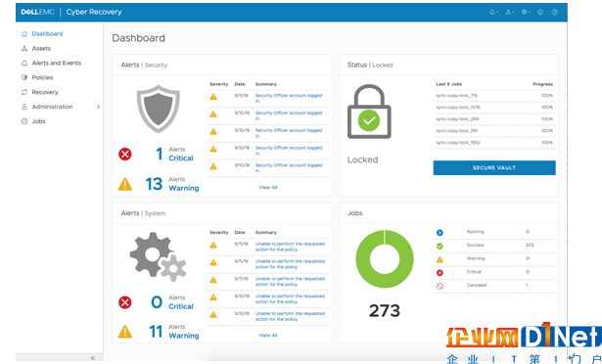This screenshot has width=602, height=364.
Task: Click the red critical icon under Security alerts
Action: [124, 154]
